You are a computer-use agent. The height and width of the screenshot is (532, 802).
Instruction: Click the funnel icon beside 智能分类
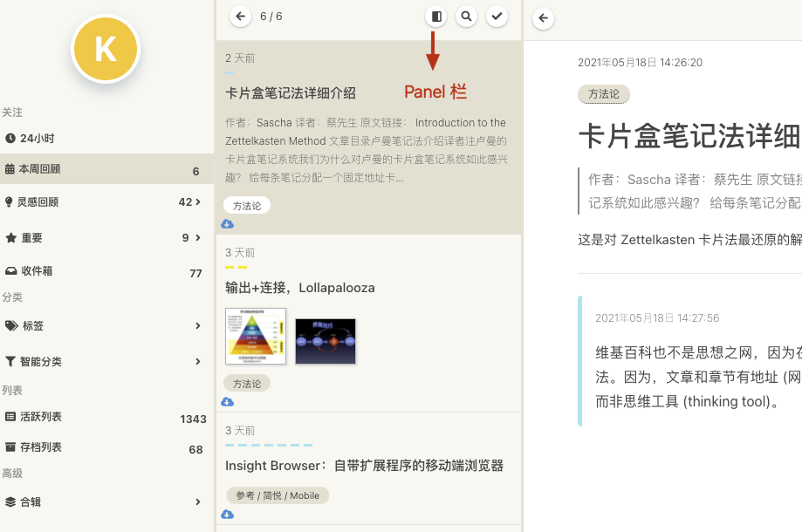[x=10, y=361]
